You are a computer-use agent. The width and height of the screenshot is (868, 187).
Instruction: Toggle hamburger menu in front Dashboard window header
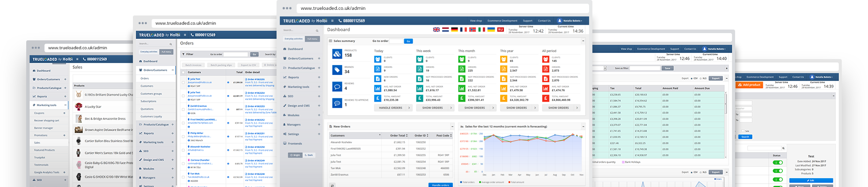click(x=333, y=21)
